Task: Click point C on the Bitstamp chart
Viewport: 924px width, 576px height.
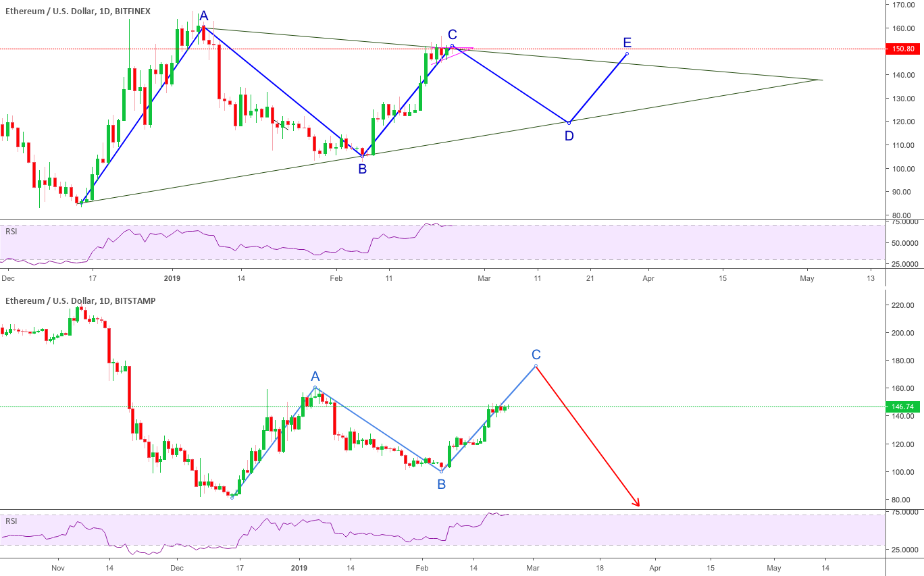Action: tap(536, 354)
